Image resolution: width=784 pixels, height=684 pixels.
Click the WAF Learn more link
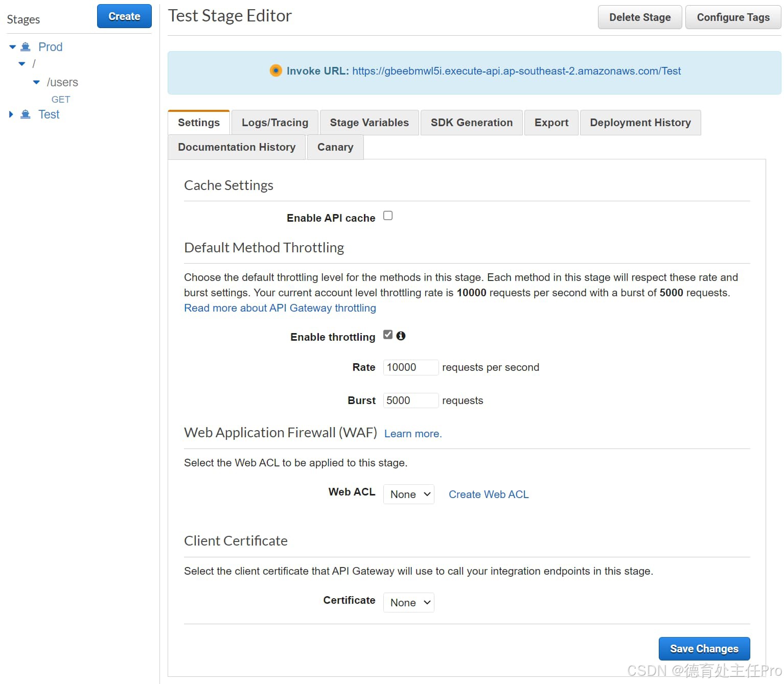(413, 434)
